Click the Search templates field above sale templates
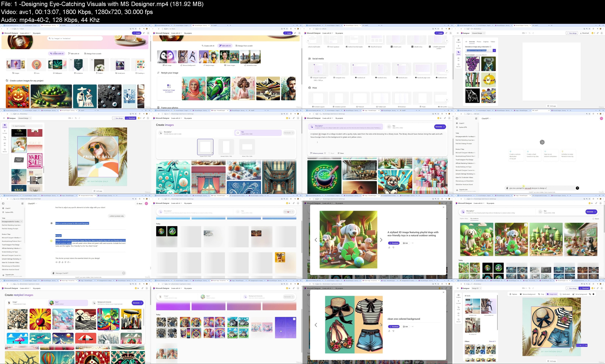The image size is (605, 364). [x=27, y=126]
